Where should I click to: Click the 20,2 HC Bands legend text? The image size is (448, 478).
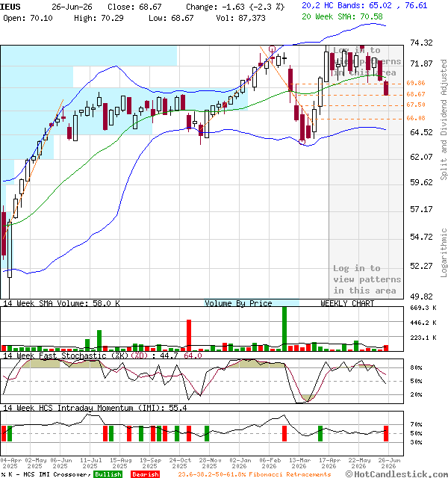coord(364,5)
